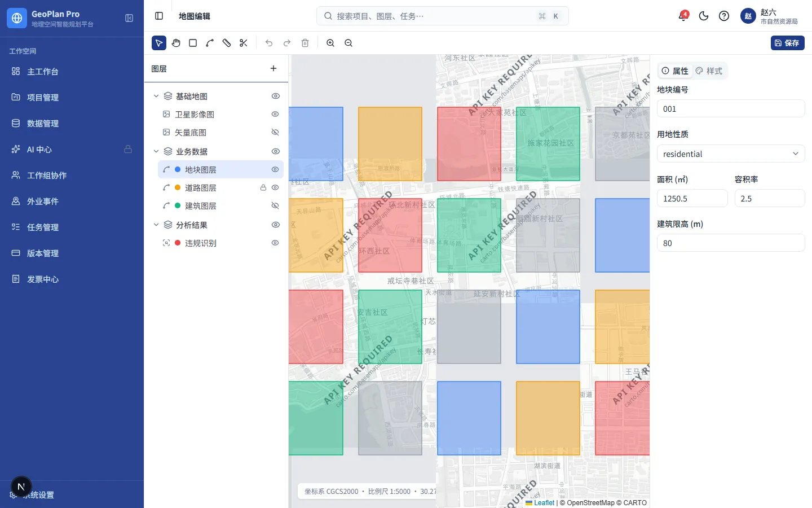812x508 pixels.
Task: Open the 用地性质 dropdown
Action: point(731,154)
